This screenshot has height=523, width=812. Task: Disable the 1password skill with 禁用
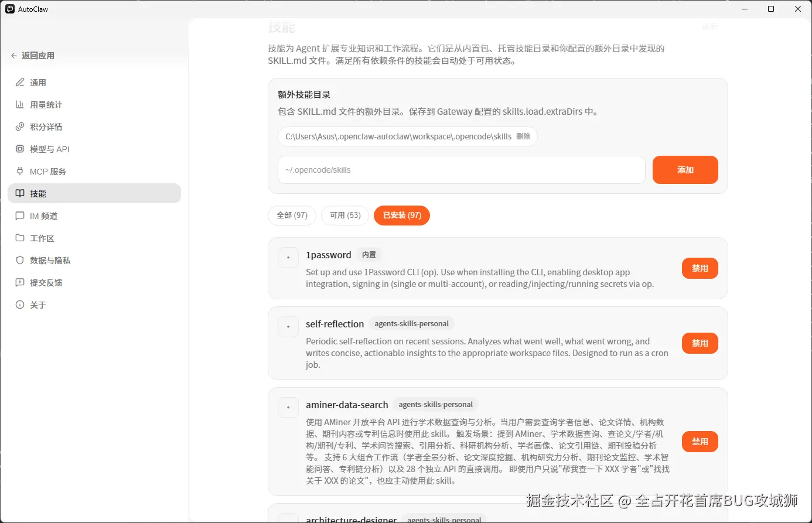[x=700, y=268]
